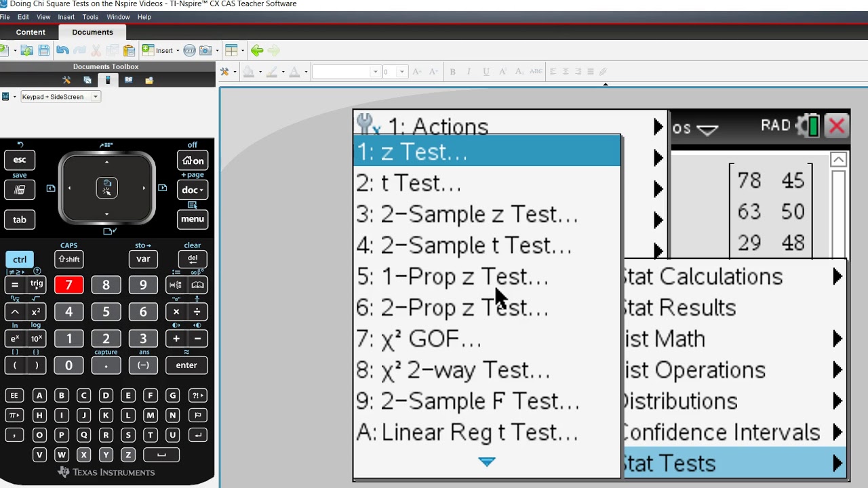The width and height of the screenshot is (868, 488).
Task: Open the Help menu
Action: [x=144, y=17]
